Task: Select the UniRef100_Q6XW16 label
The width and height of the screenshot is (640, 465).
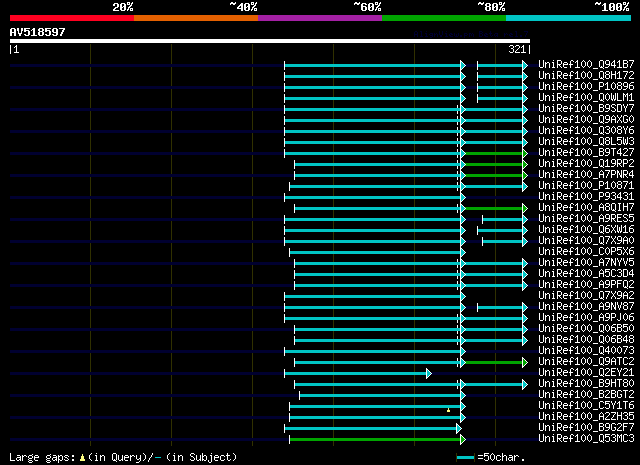Action: 586,229
